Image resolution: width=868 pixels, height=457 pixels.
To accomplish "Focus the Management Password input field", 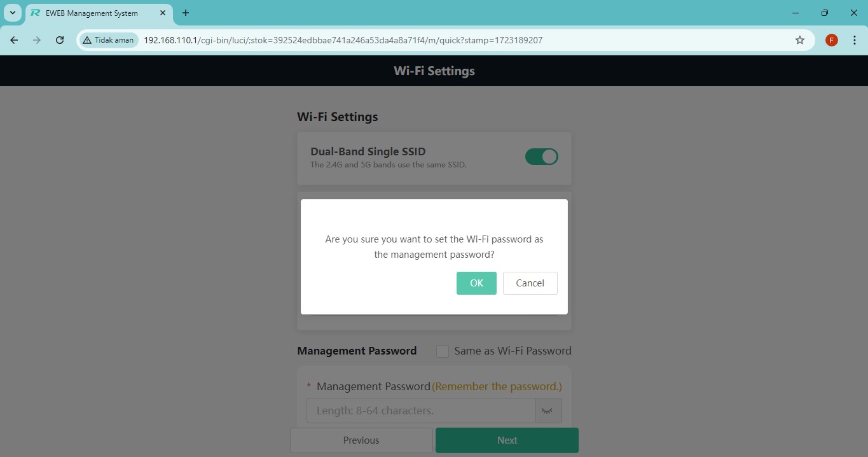I will (x=421, y=411).
